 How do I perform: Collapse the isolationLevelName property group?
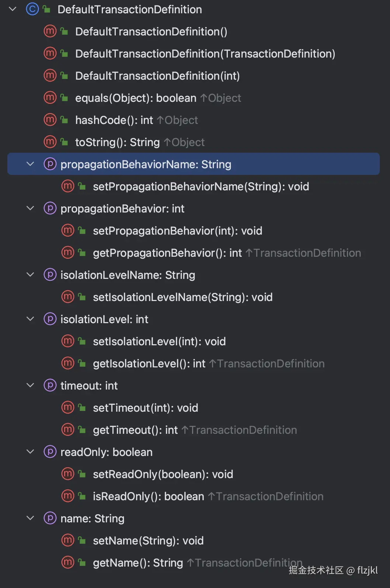30,275
